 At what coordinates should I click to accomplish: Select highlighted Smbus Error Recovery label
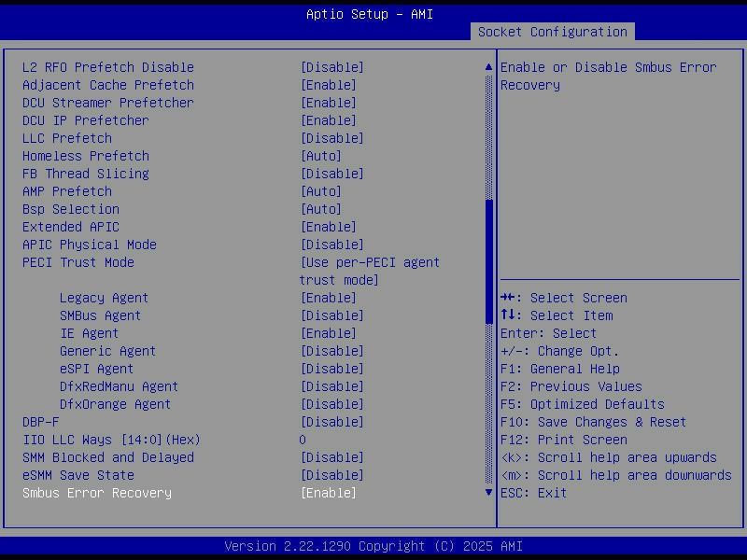[97, 493]
